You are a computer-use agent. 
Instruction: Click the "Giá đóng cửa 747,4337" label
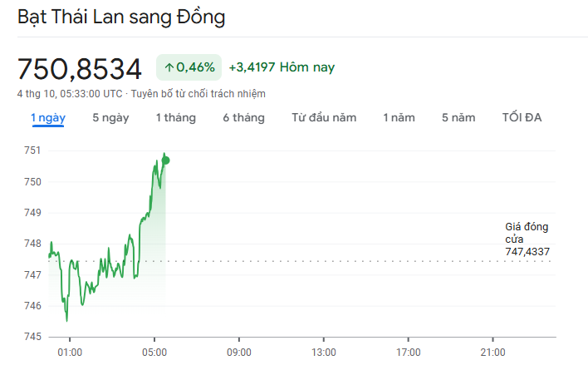pos(527,239)
